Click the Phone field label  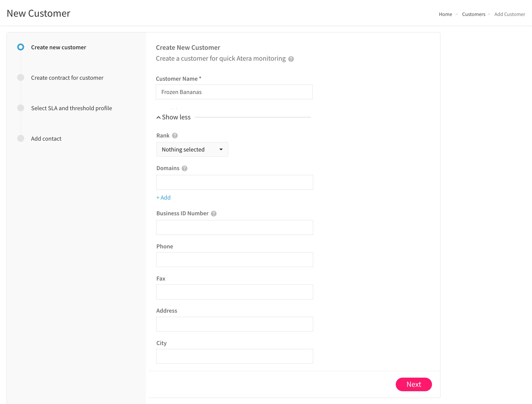165,246
